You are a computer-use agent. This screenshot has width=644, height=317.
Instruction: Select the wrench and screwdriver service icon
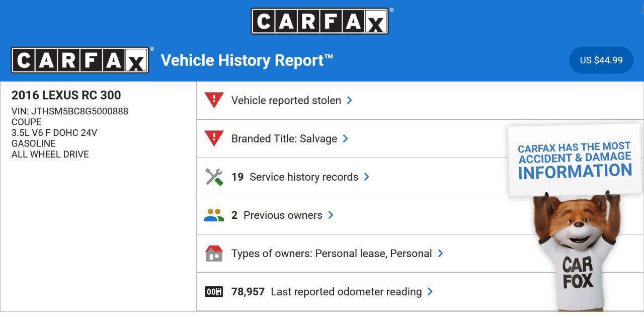point(214,177)
